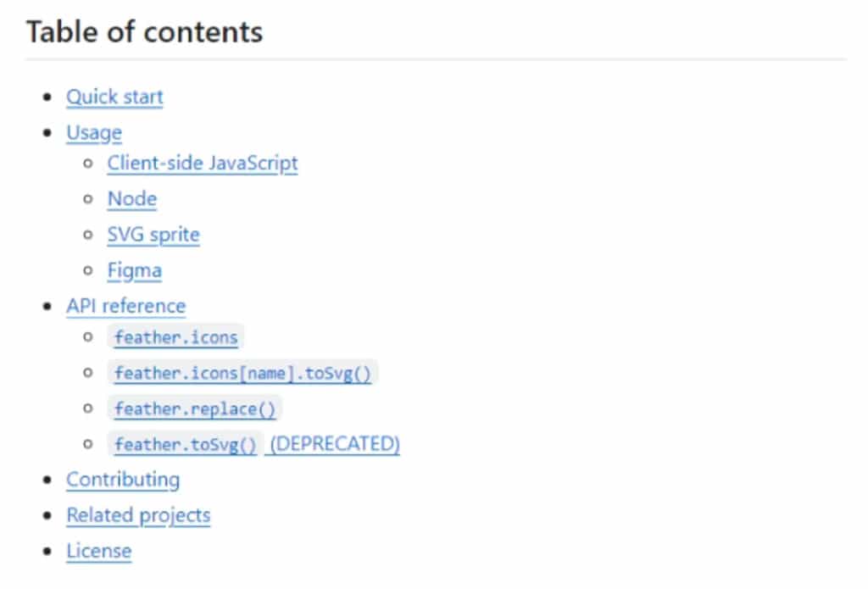
Task: Open the API reference link
Action: pyautogui.click(x=126, y=306)
